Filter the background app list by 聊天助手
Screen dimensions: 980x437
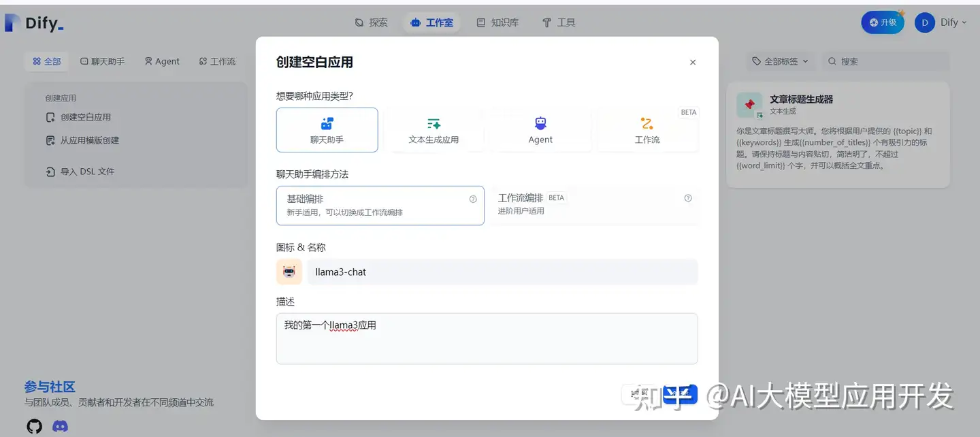point(103,61)
